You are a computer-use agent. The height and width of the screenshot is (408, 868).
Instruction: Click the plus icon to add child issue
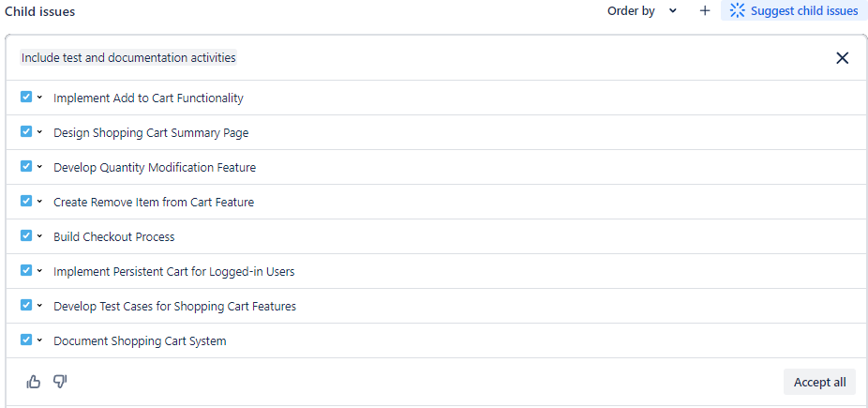[x=705, y=11]
